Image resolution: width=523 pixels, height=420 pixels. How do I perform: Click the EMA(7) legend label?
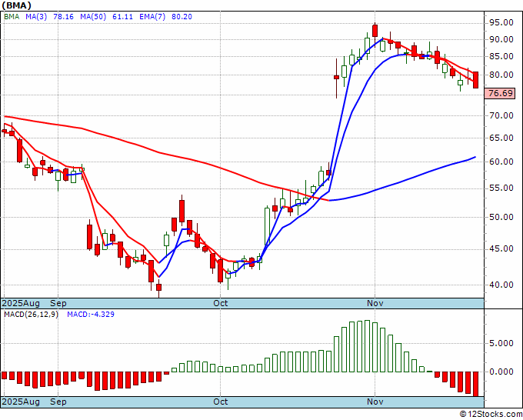152,17
